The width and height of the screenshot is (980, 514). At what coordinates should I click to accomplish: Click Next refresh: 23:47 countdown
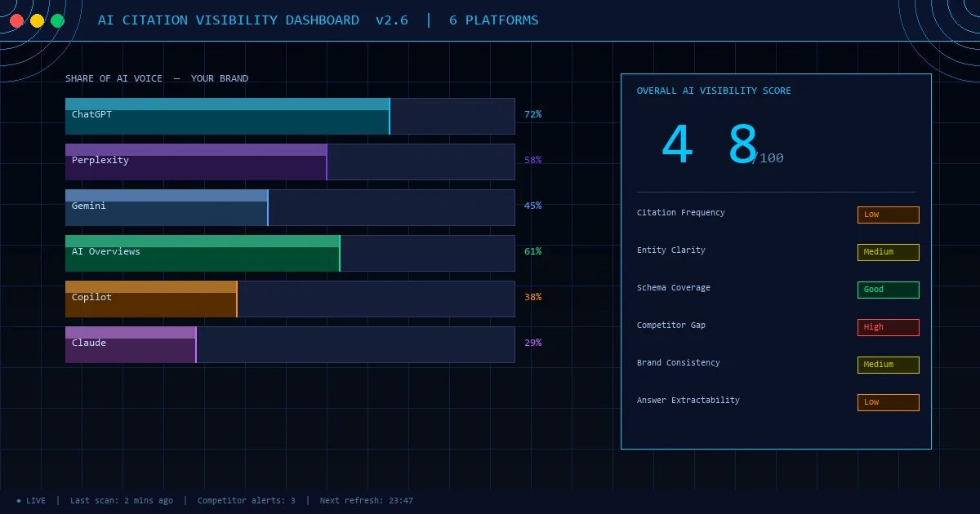click(x=367, y=501)
